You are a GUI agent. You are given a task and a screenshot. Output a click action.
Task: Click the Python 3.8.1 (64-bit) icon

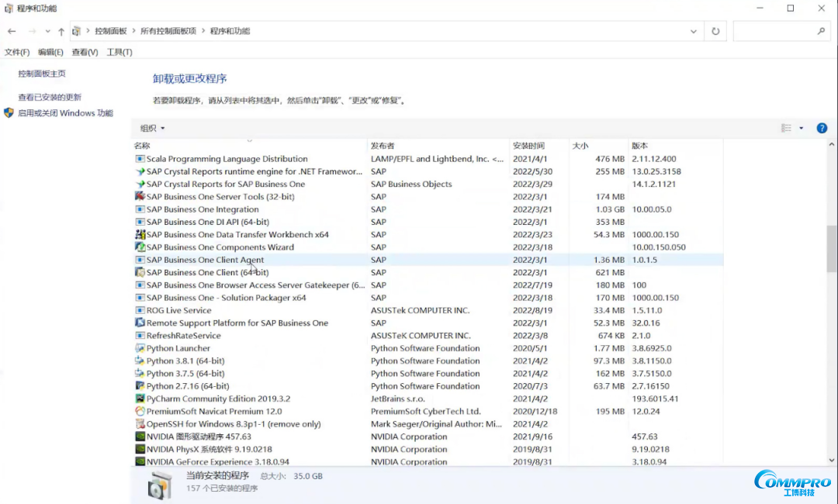tap(140, 361)
